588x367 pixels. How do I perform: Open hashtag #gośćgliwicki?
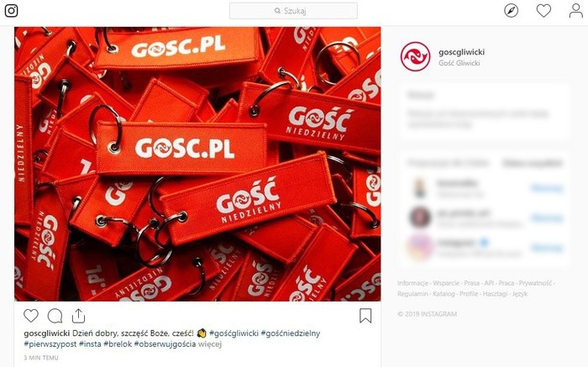tap(234, 333)
